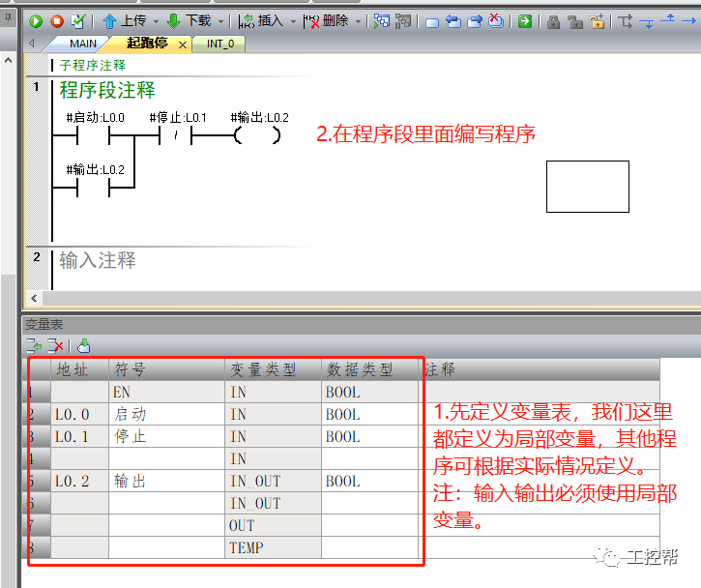Screen dimensions: 701x588
Task: Close the 起跑停 tab
Action: point(182,44)
